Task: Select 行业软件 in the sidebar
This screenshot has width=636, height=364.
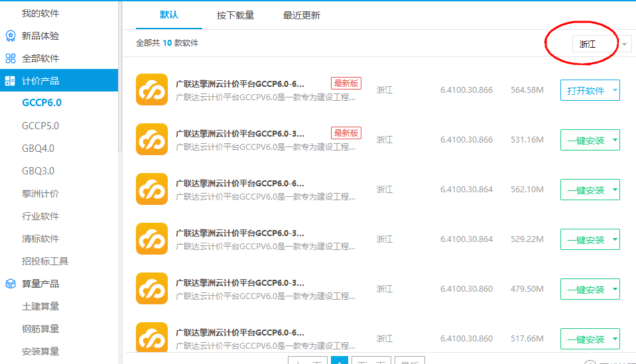Action: point(40,216)
